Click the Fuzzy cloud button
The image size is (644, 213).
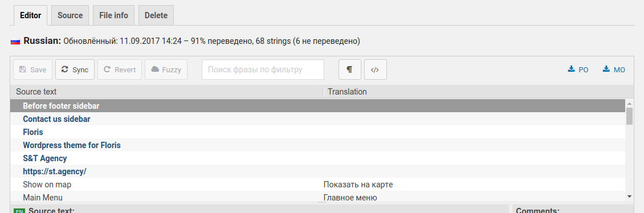tap(166, 70)
